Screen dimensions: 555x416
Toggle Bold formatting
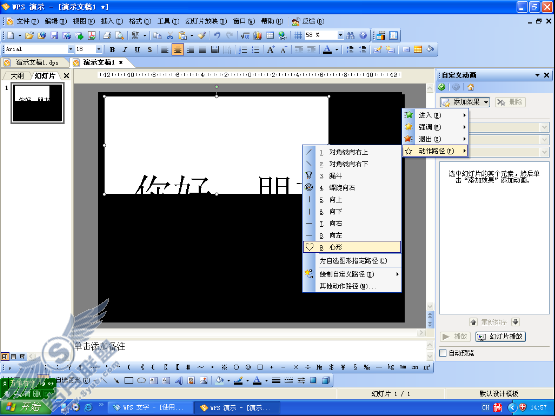point(112,50)
